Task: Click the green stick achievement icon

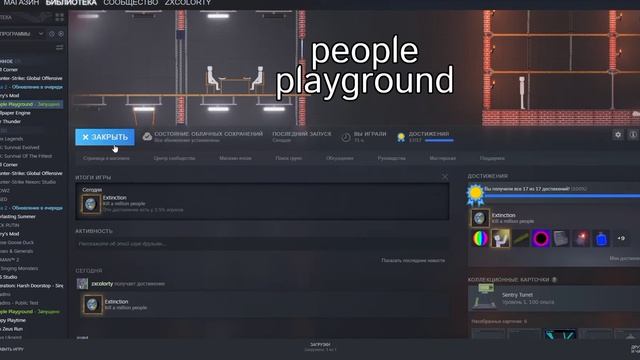Action: 521,238
